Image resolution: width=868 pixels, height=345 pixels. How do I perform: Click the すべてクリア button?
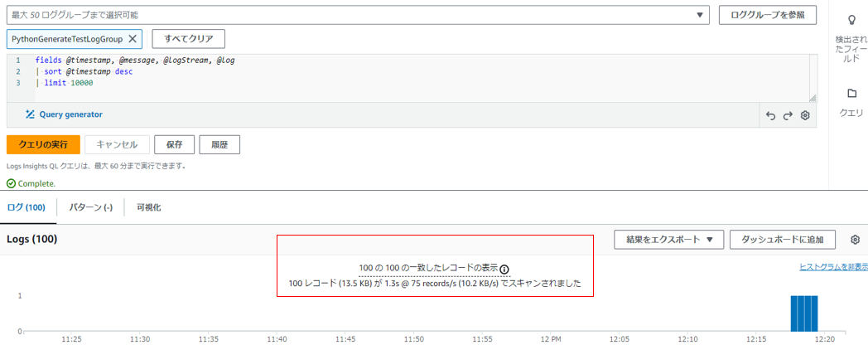[x=188, y=39]
